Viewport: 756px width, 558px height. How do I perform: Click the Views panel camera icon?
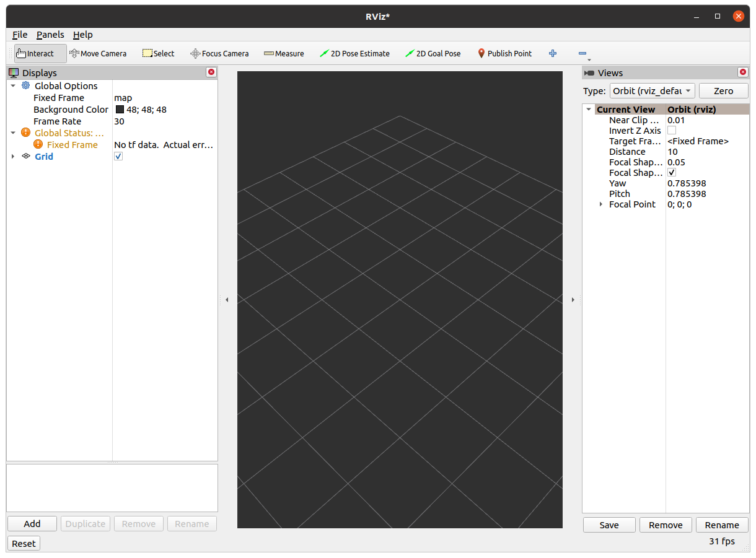point(590,73)
